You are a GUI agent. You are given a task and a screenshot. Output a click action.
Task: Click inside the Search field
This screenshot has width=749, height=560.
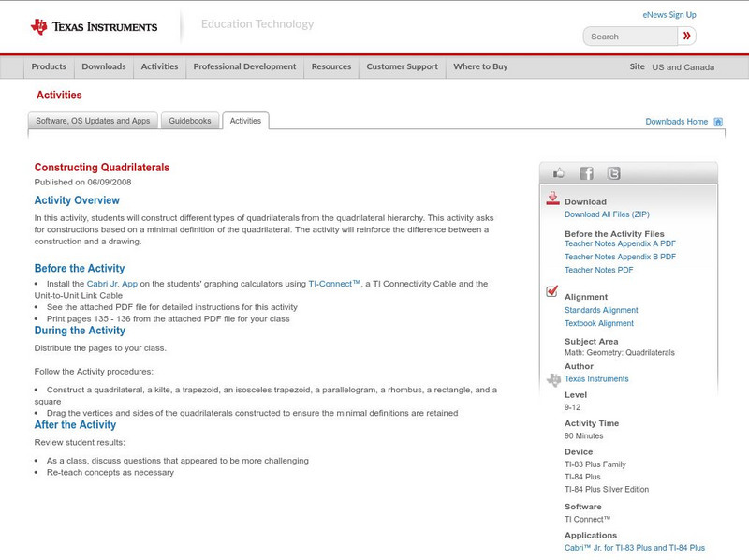[624, 36]
